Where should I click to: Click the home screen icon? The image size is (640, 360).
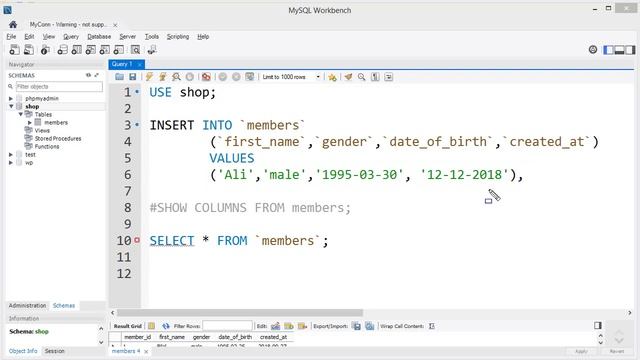13,24
